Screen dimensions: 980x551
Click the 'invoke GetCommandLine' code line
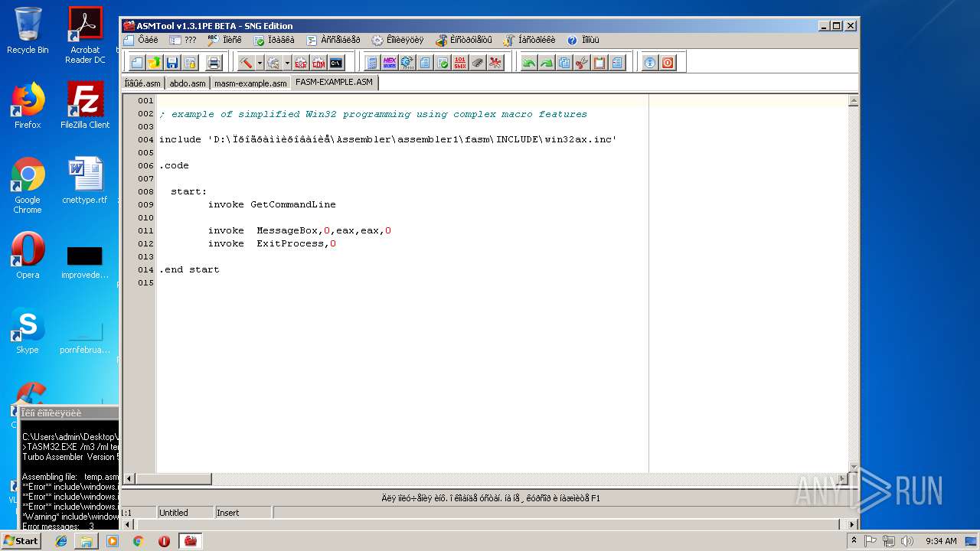pyautogui.click(x=272, y=204)
